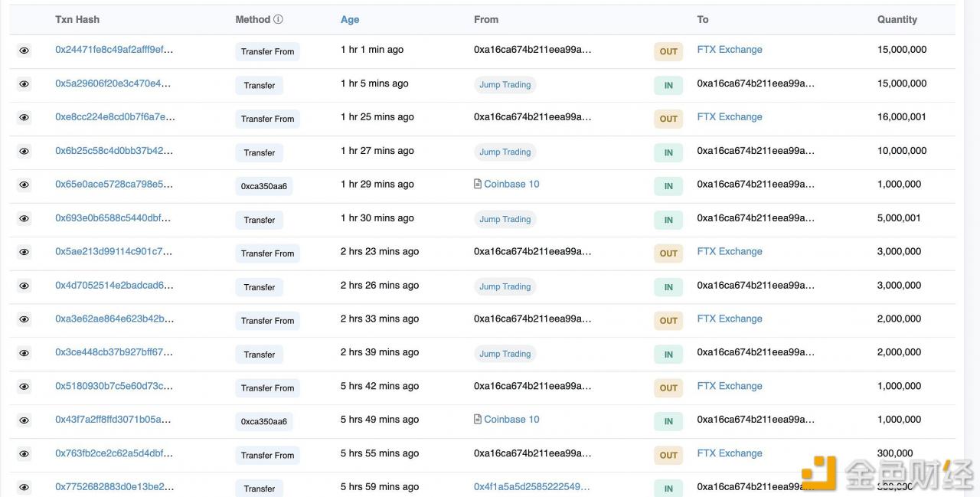Open transaction hash 0x24471fe8c49af2afff9ef
Screen dimensions: 980x497
[x=114, y=50]
